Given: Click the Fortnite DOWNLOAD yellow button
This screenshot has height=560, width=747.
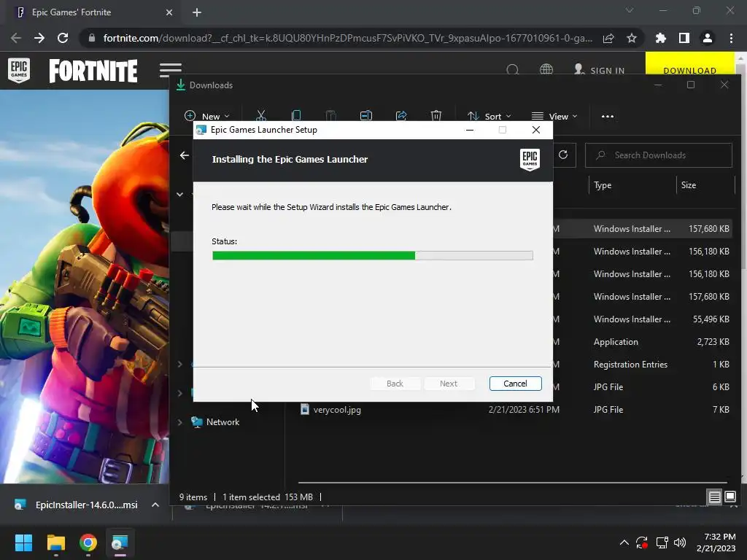Looking at the screenshot, I should [689, 63].
